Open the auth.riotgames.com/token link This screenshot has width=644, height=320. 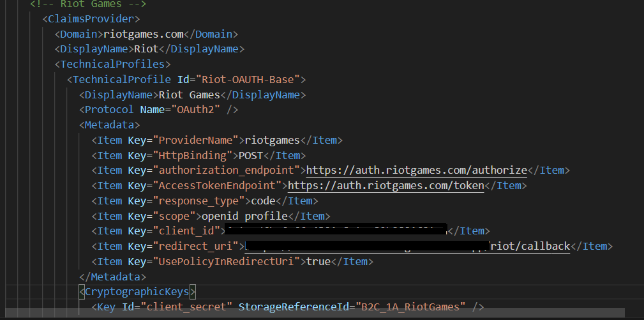click(x=386, y=186)
